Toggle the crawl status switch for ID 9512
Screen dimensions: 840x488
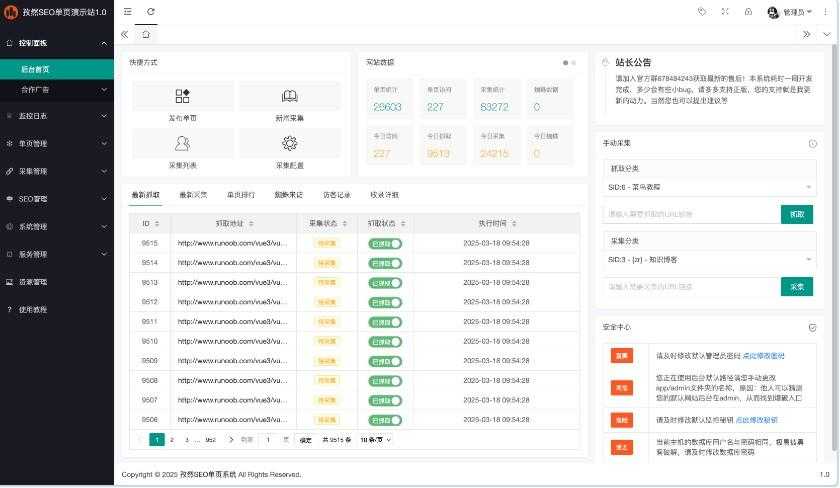click(385, 301)
